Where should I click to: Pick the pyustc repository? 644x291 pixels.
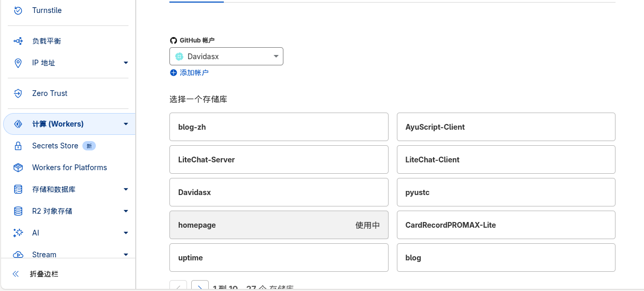(x=506, y=192)
